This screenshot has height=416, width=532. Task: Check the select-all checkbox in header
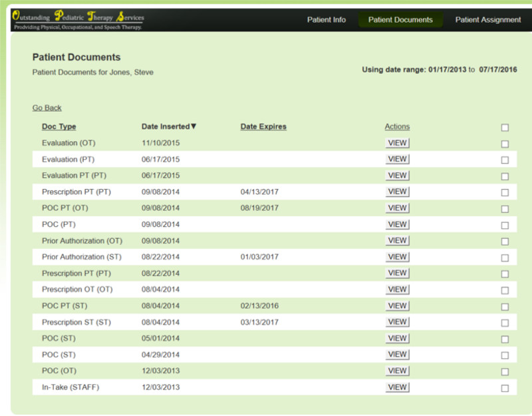point(505,127)
